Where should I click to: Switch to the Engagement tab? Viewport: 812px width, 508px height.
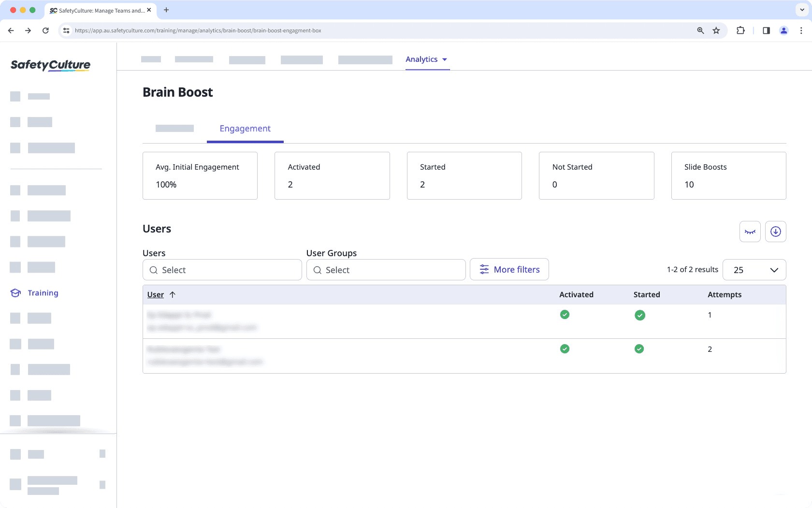245,128
